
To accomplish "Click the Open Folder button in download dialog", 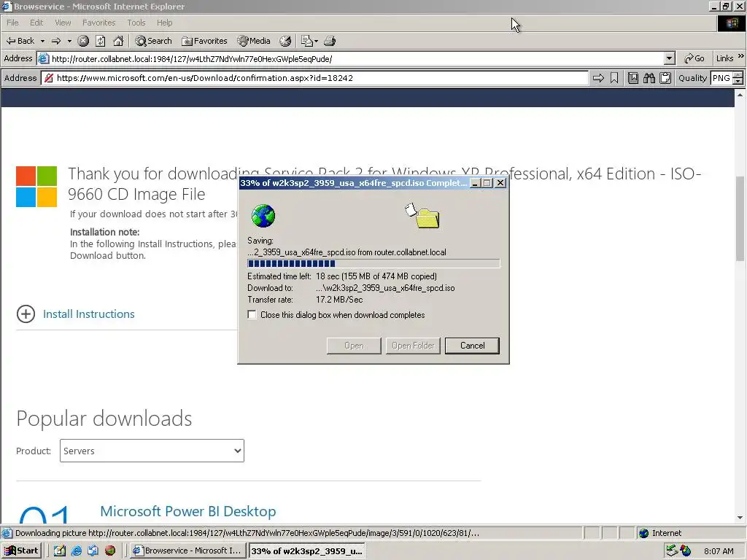I will point(413,346).
